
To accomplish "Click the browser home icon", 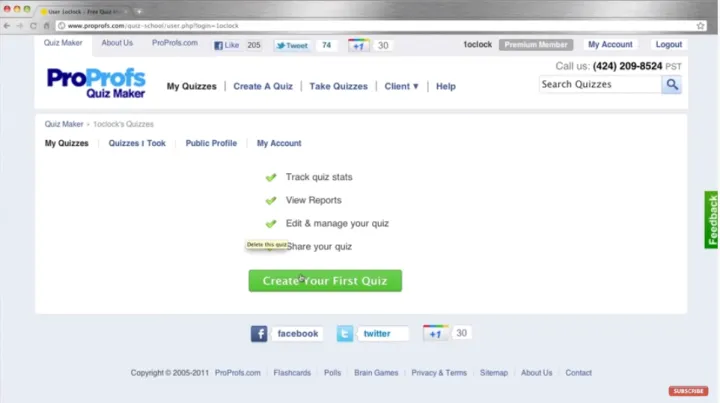I will (x=46, y=26).
